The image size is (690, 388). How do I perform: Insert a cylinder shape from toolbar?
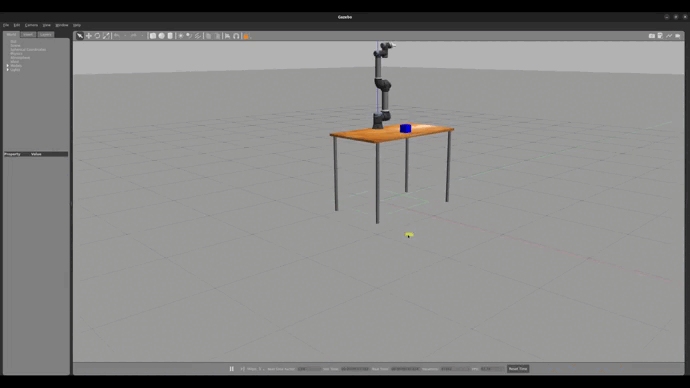click(x=170, y=36)
